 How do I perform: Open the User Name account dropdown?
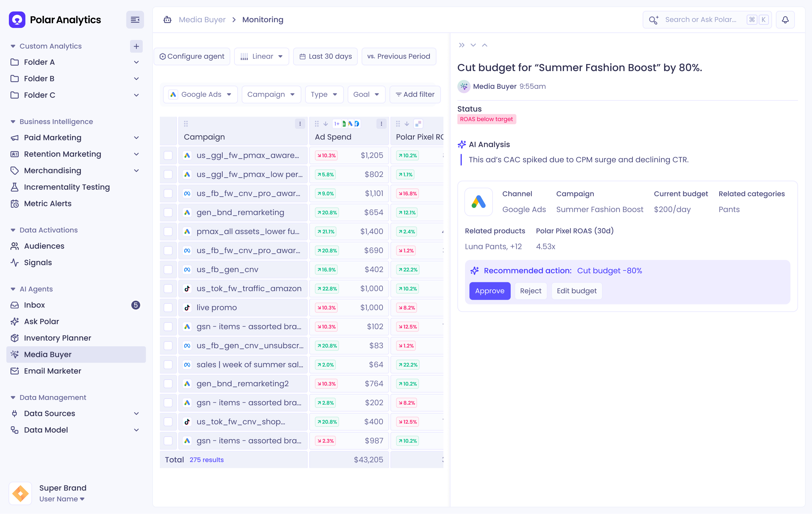pos(62,499)
